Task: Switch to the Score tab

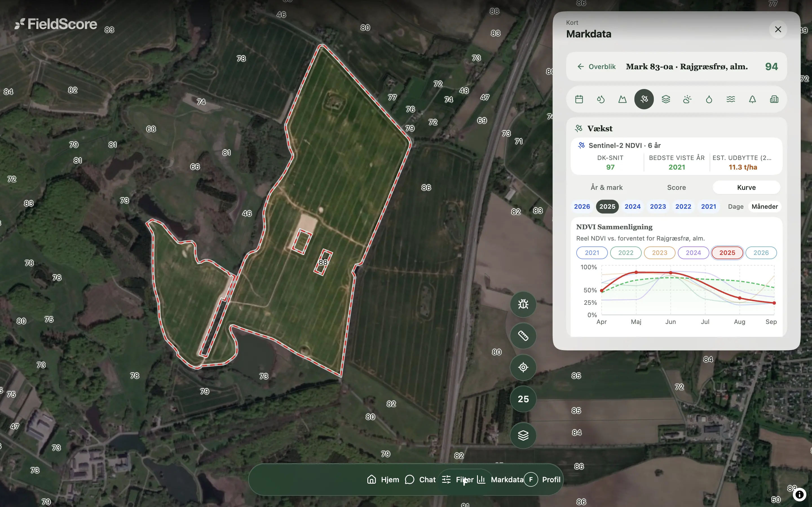Action: (x=676, y=187)
